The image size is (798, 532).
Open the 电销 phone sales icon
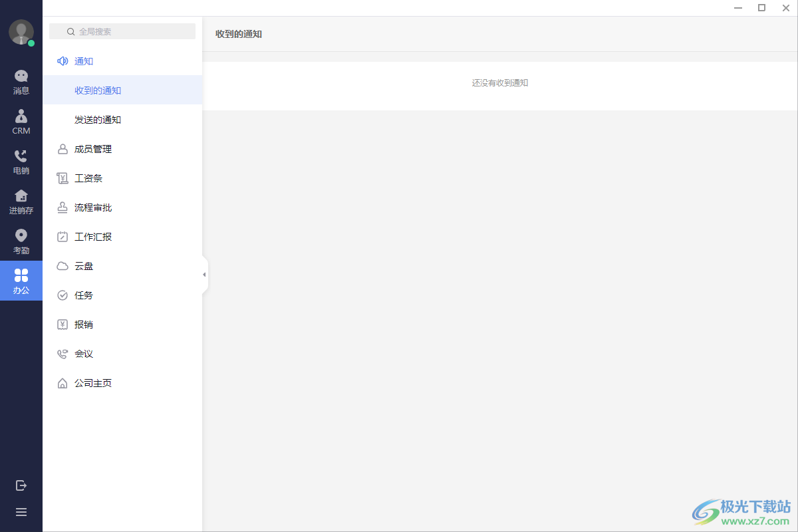[x=21, y=162]
